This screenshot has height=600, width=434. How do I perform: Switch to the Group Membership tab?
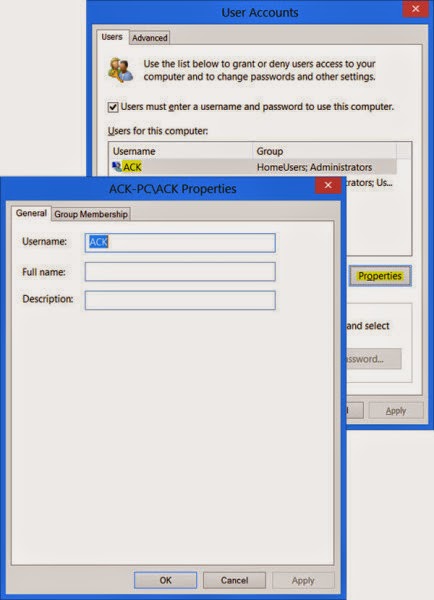click(91, 214)
